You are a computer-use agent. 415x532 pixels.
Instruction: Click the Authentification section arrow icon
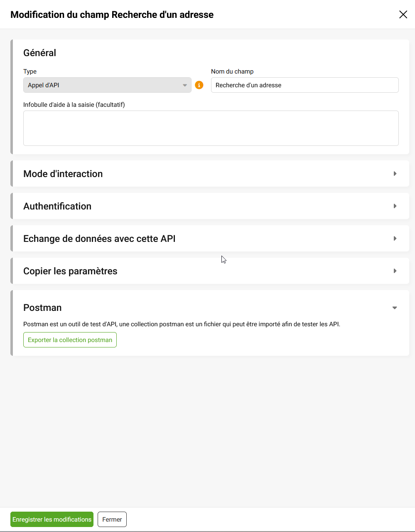(x=395, y=206)
